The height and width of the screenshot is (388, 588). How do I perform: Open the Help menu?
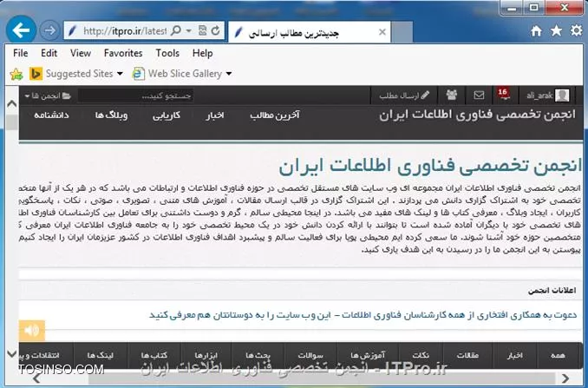tap(202, 53)
